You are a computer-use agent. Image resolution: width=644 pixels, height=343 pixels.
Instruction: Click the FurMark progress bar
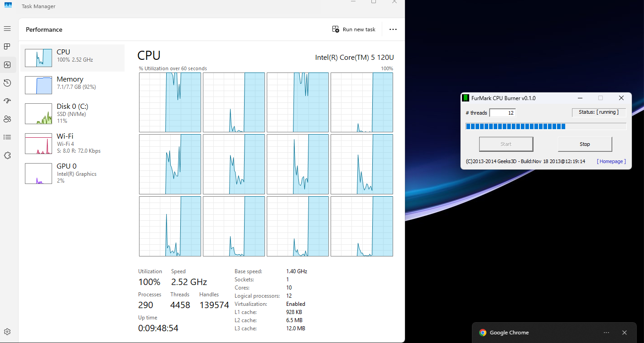pyautogui.click(x=546, y=126)
